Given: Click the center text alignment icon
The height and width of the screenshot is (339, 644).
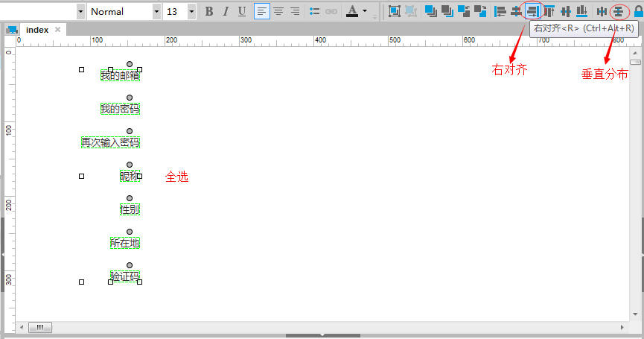Looking at the screenshot, I should 278,11.
